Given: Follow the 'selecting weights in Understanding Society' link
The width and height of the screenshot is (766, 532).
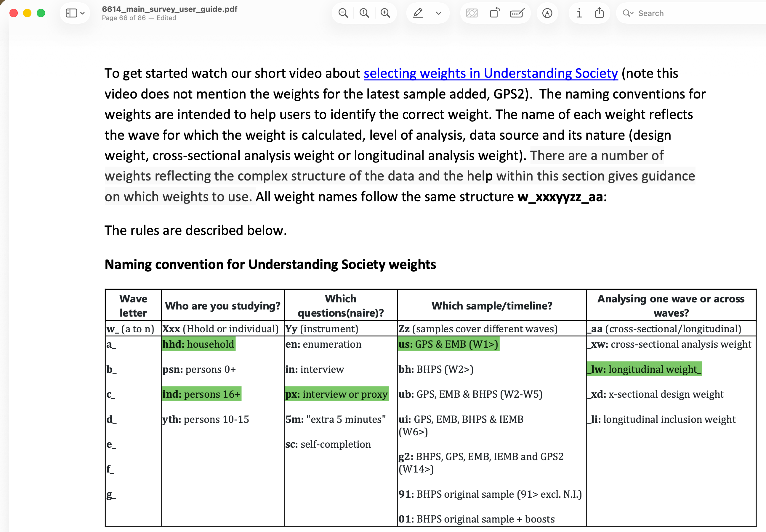Looking at the screenshot, I should point(491,73).
